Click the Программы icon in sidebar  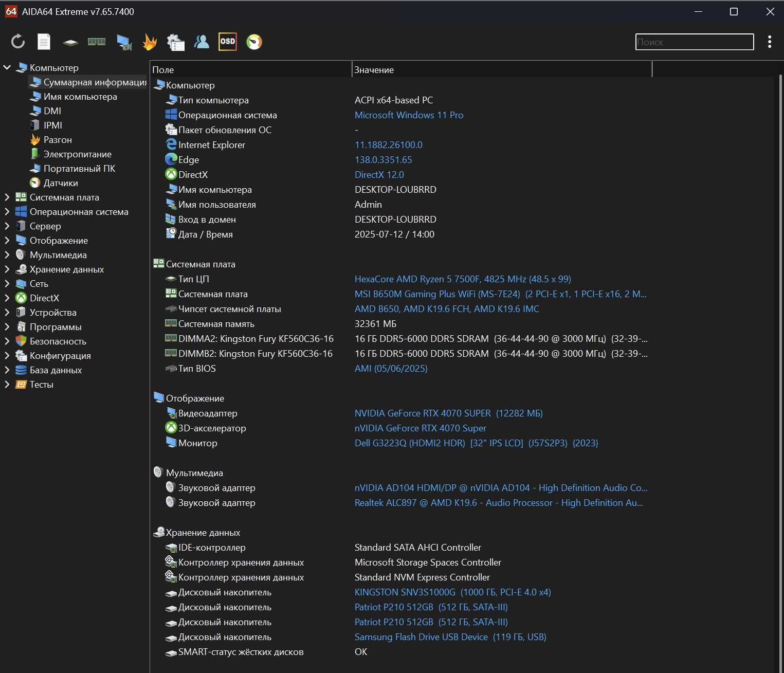[x=21, y=327]
